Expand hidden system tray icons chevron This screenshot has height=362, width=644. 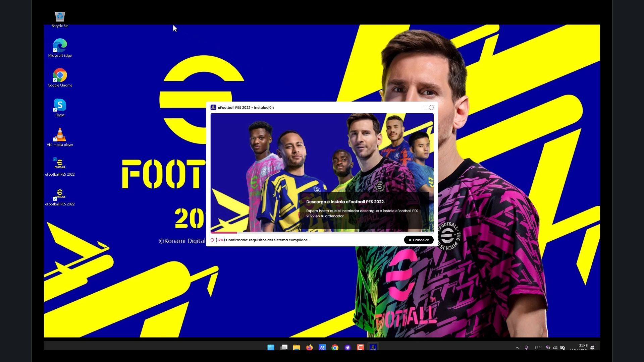[x=517, y=348]
